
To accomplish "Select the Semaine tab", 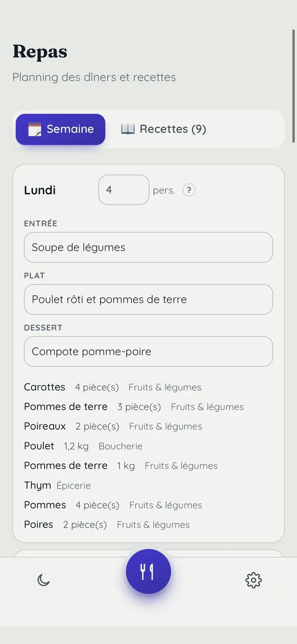I will (x=61, y=129).
